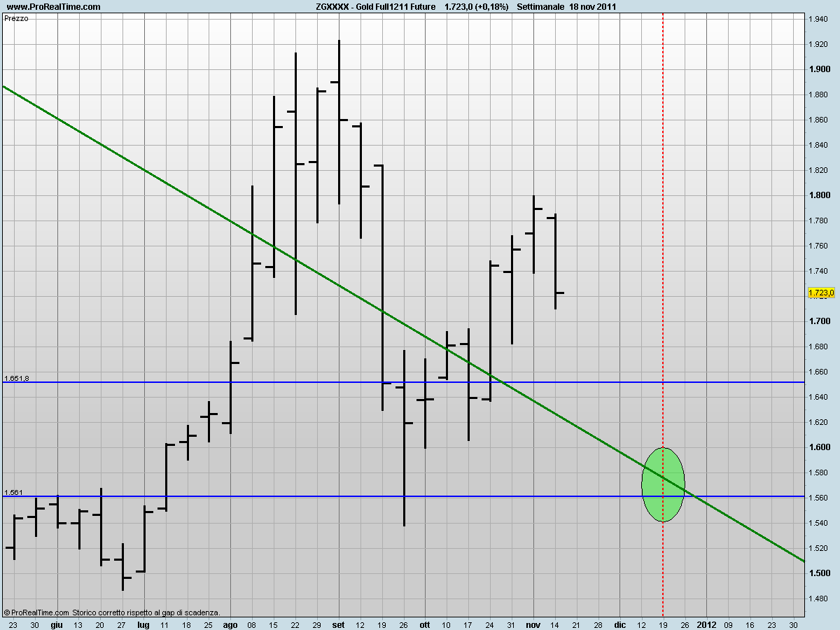The image size is (840, 630).
Task: Click the ott month label on time axis
Action: click(x=425, y=624)
